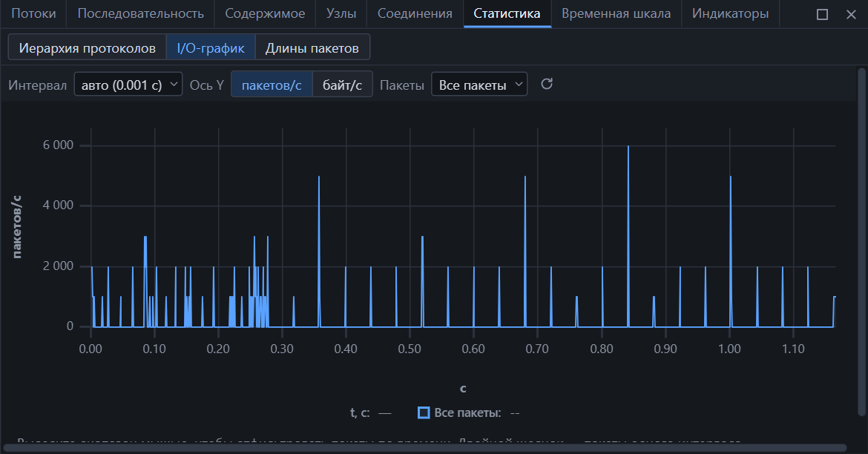Set Y axis to байт/с
The width and height of the screenshot is (868, 454).
(342, 85)
